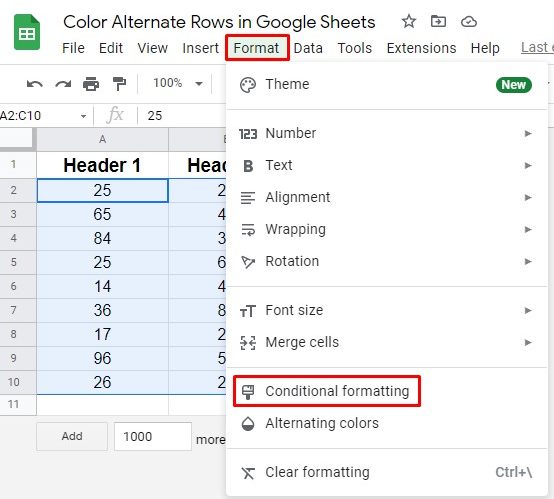Open the Help menu
This screenshot has width=554, height=499.
485,48
